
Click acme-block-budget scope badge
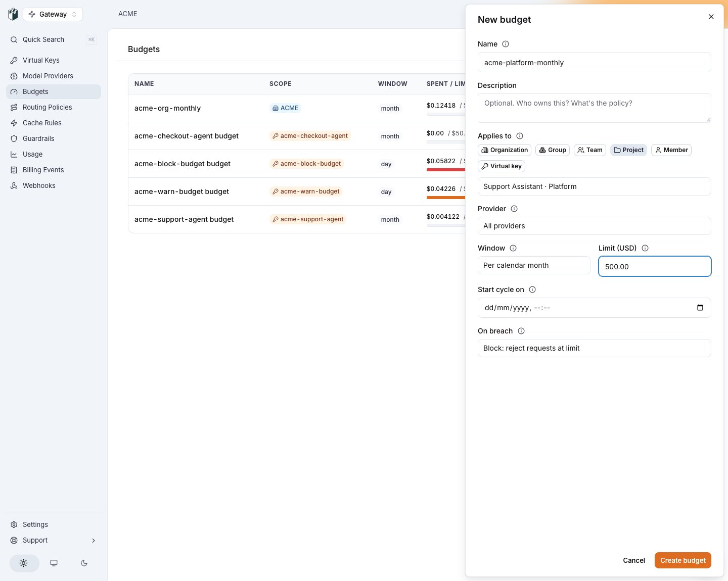tap(306, 164)
